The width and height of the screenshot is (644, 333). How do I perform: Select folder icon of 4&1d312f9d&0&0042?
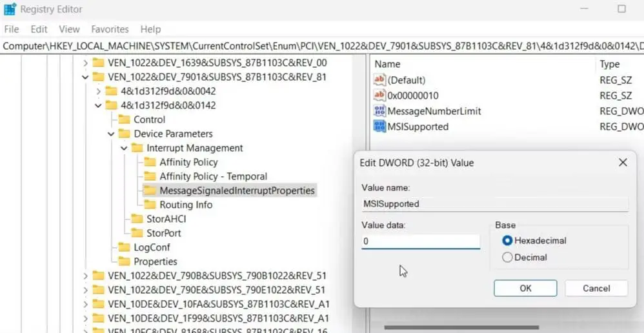click(x=111, y=91)
